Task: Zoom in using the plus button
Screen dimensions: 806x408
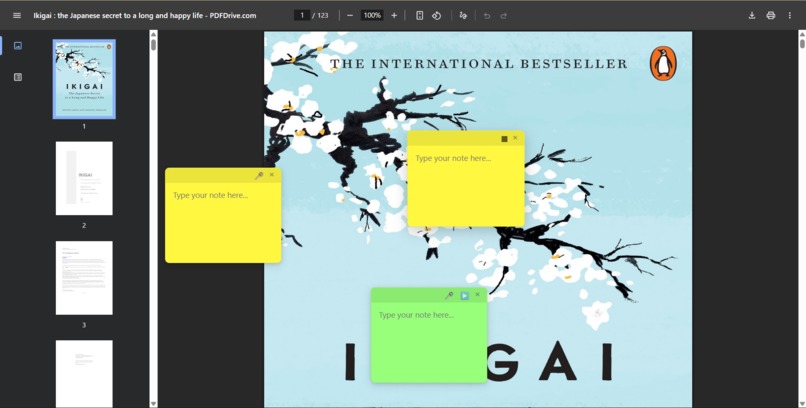Action: pos(394,15)
